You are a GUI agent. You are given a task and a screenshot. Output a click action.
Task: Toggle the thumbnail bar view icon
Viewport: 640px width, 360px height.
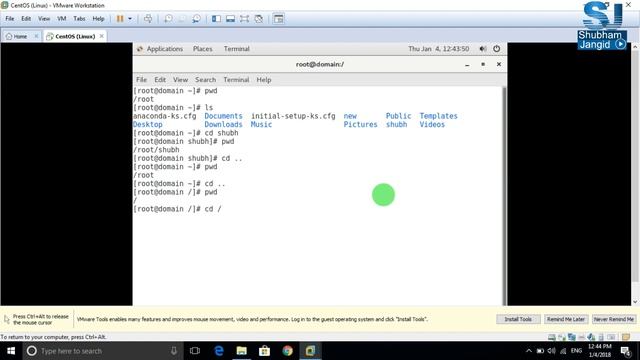230,19
